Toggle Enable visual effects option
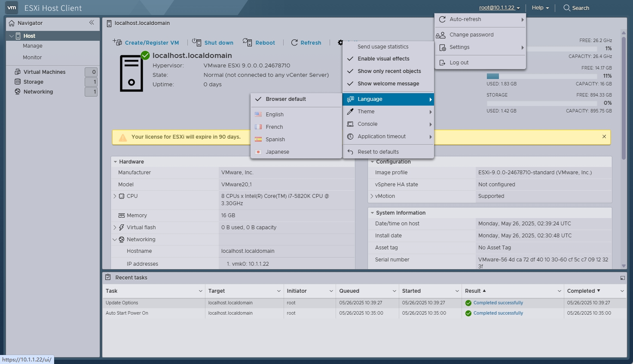This screenshot has width=633, height=364. coord(383,59)
